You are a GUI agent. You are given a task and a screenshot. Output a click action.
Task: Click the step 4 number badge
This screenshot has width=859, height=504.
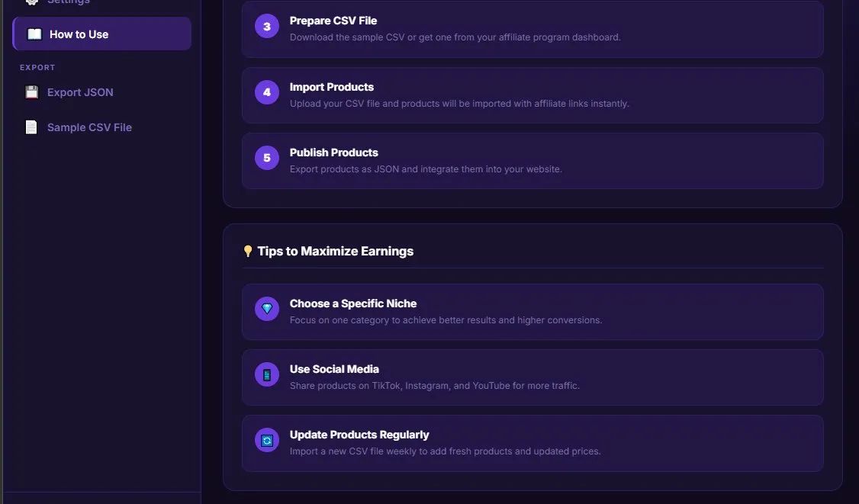pos(267,92)
